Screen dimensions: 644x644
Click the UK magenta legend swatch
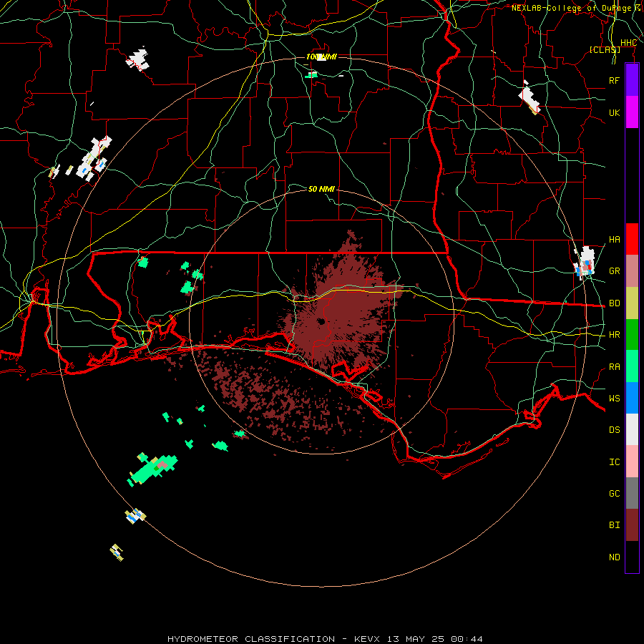click(x=632, y=112)
